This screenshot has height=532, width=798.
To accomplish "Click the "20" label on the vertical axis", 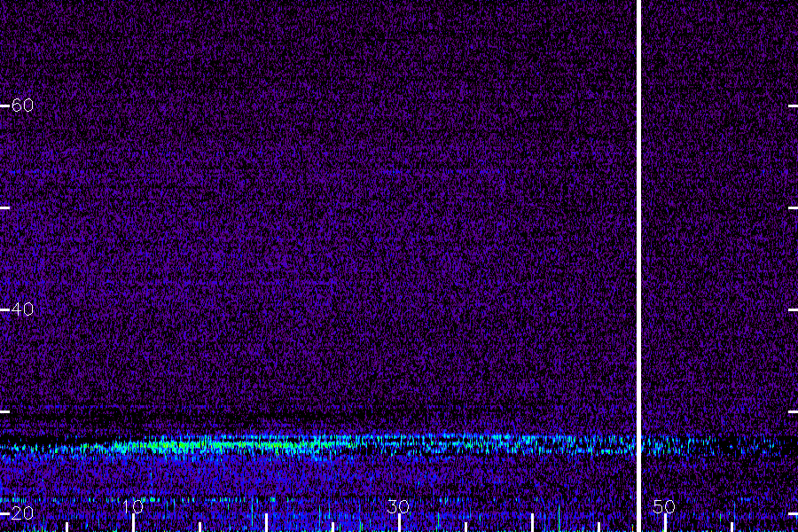I will (x=22, y=512).
